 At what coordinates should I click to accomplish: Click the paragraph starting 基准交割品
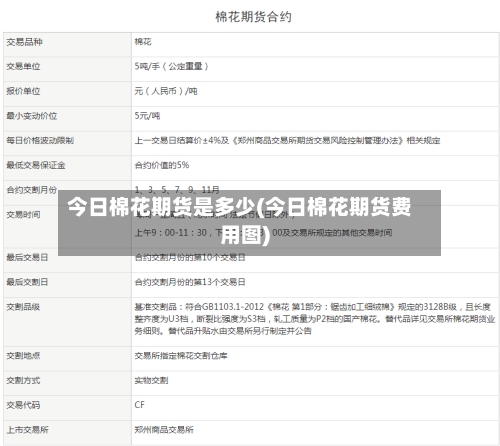(315, 319)
